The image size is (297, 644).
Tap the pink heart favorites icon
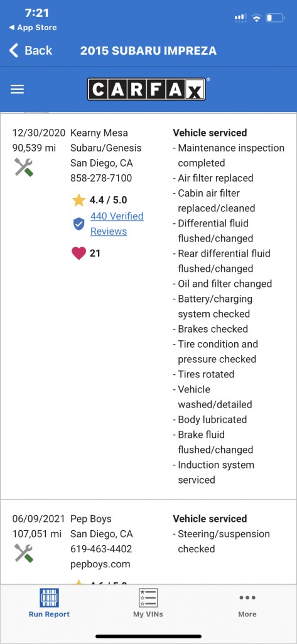(x=78, y=253)
